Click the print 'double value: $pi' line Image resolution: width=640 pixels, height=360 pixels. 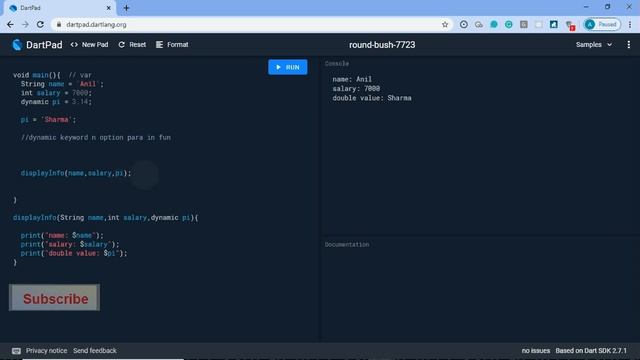74,253
